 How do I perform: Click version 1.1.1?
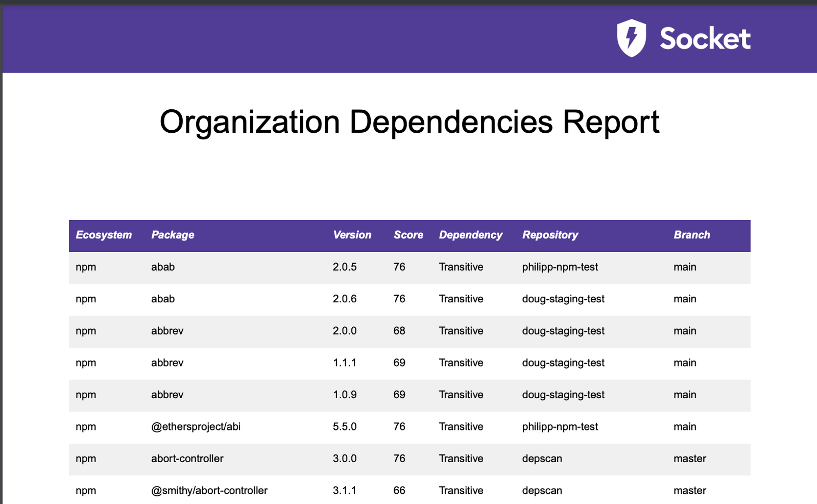[345, 363]
